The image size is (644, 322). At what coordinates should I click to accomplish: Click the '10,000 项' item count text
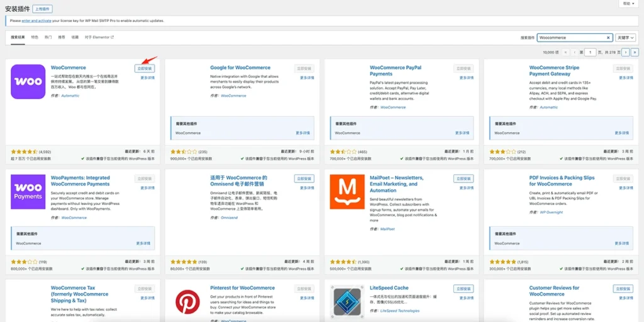click(x=551, y=53)
